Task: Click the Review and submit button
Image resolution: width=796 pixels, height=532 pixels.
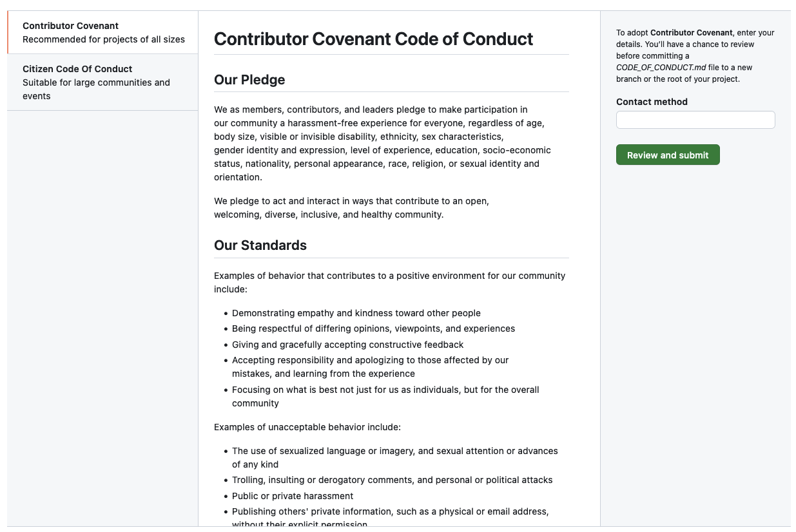Action: (668, 155)
